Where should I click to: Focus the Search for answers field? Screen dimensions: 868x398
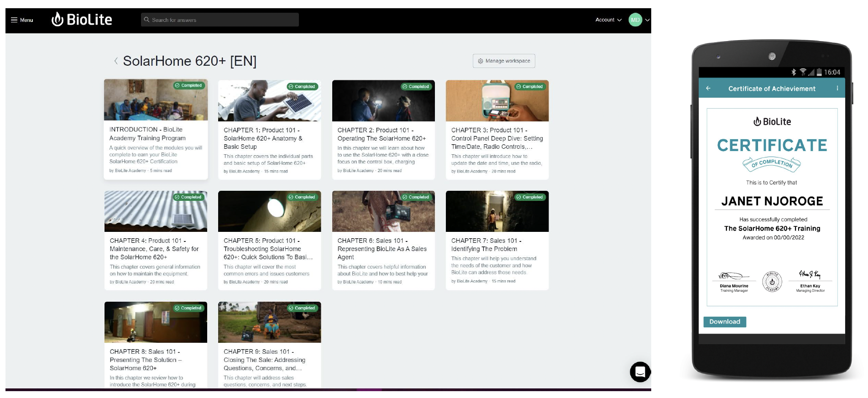coord(220,20)
